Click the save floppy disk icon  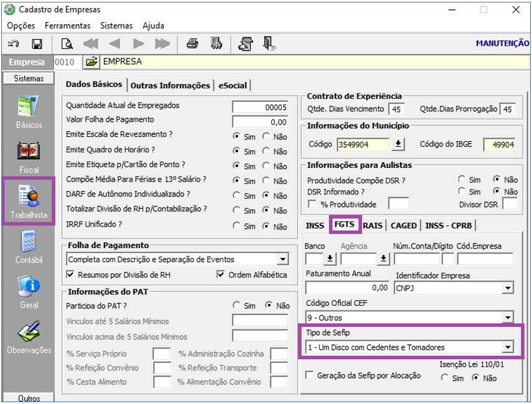pos(37,44)
